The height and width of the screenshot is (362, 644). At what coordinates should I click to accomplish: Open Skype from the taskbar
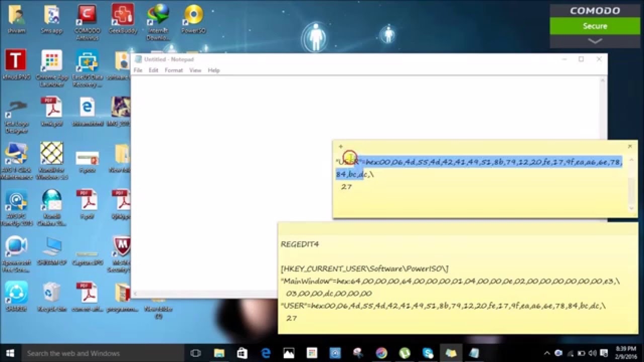tap(428, 353)
